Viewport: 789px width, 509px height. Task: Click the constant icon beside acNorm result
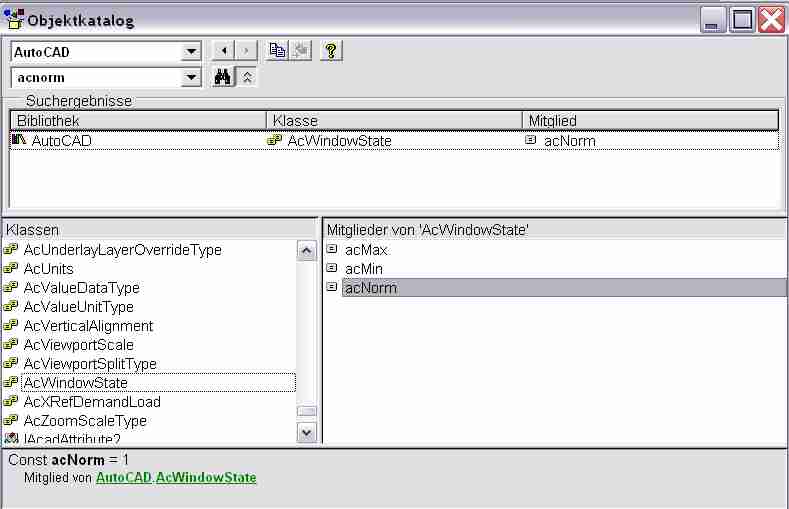pos(530,140)
